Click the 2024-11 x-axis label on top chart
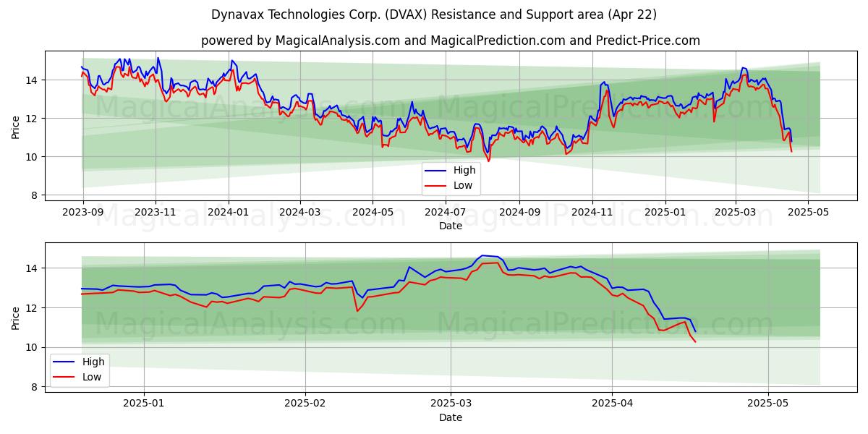This screenshot has height=434, width=868. [592, 213]
